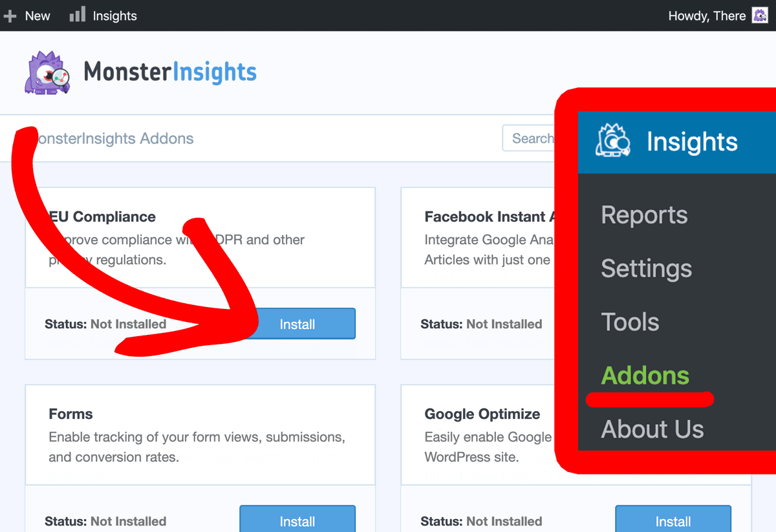The width and height of the screenshot is (776, 532).
Task: Click the bar-chart Insights icon in admin bar
Action: pyautogui.click(x=77, y=15)
